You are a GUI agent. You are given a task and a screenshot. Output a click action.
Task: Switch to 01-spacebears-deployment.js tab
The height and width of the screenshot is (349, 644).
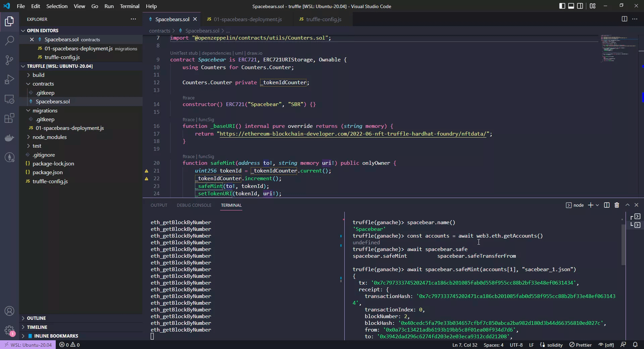tap(248, 19)
